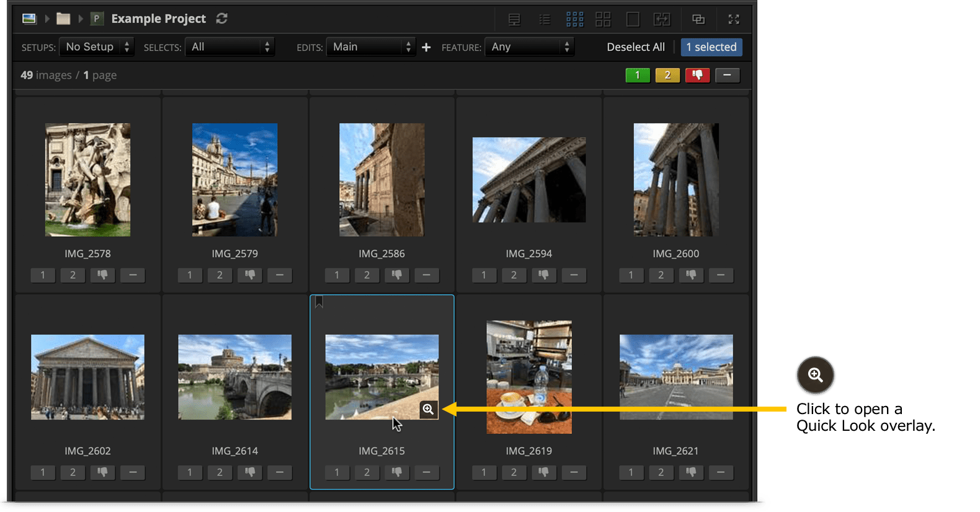Clear rating on IMG_2619 with dash button
The image size is (980, 512).
pos(574,472)
